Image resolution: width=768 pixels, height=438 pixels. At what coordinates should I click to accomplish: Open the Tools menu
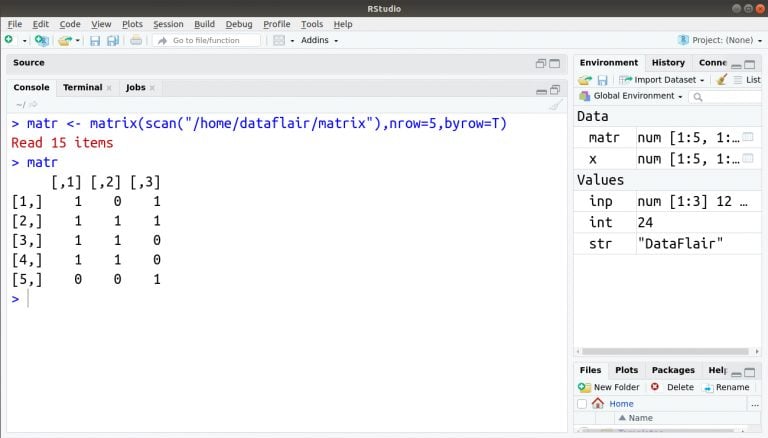pos(312,24)
